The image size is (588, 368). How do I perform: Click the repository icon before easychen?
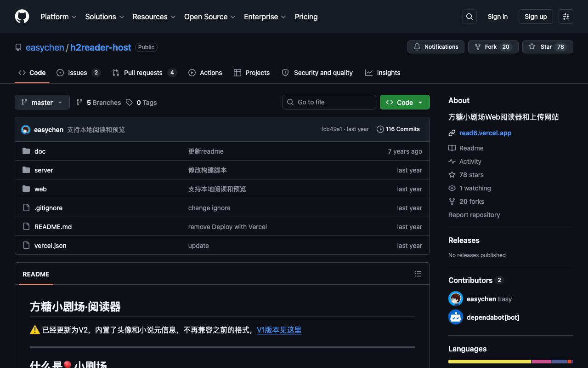tap(18, 47)
